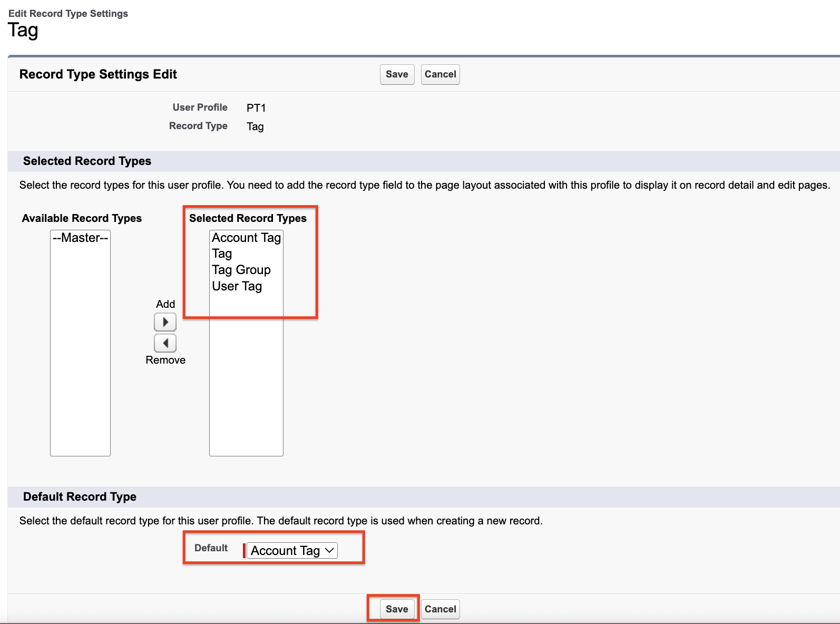Click the bottom Cancel button

pos(440,609)
